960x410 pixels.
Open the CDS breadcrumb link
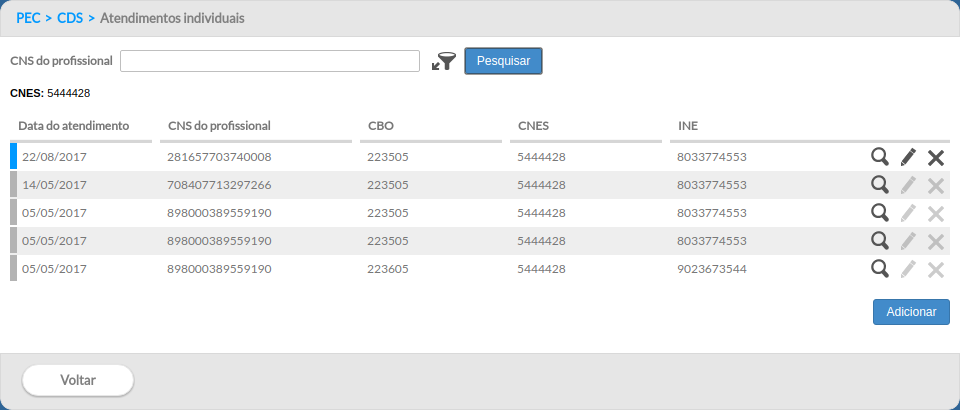pos(70,18)
